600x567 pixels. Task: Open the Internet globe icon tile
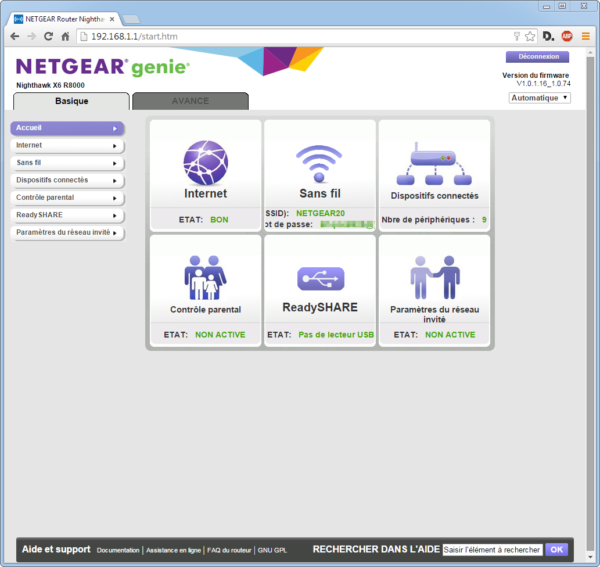point(205,159)
